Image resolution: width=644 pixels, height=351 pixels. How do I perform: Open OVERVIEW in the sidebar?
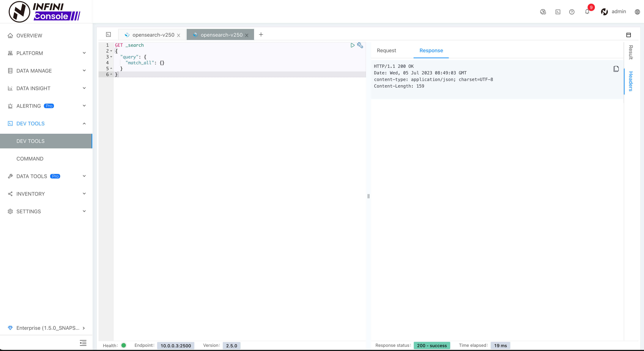pos(29,36)
